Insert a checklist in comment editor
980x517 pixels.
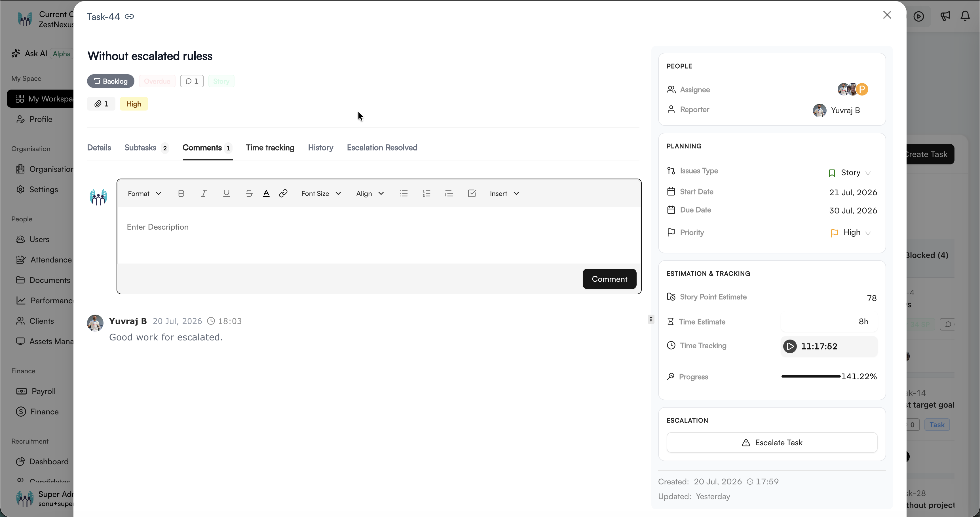(472, 194)
